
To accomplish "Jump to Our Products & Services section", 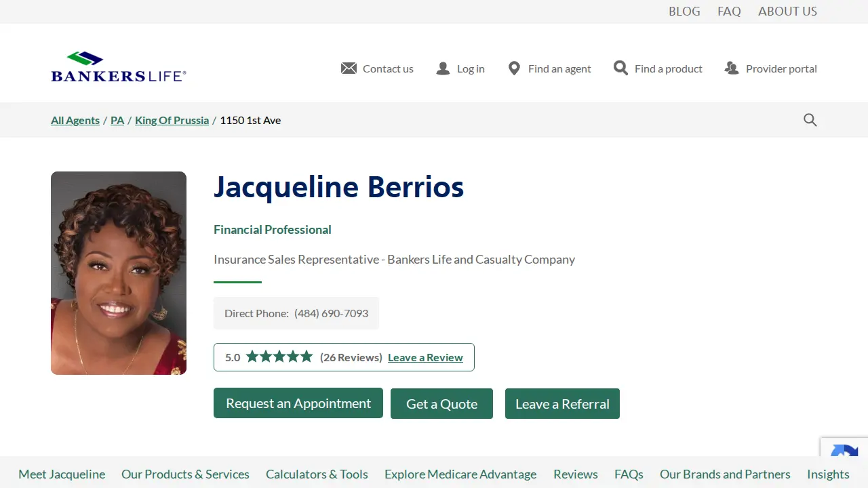I will click(x=185, y=474).
